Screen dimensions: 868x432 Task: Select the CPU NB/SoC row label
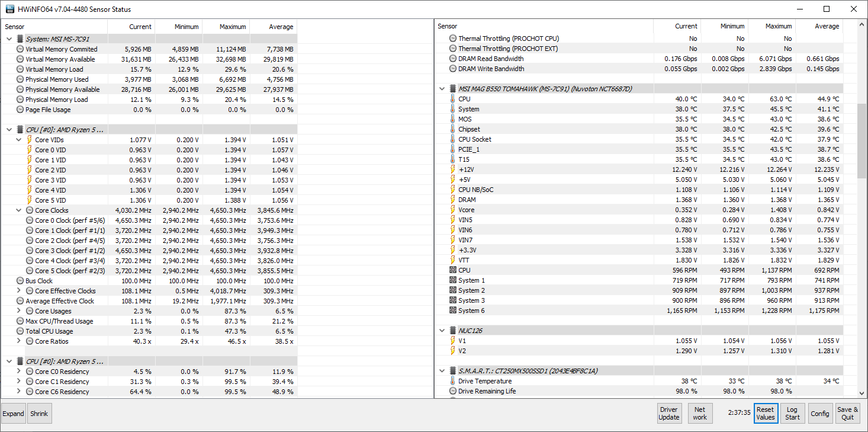(476, 190)
